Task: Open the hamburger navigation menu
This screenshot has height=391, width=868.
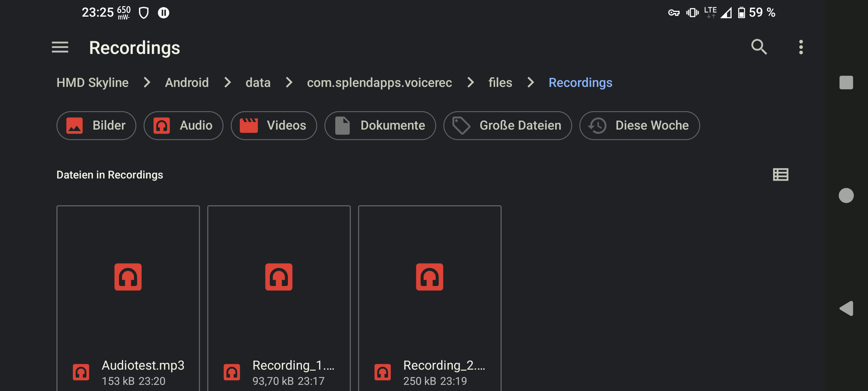Action: point(60,47)
